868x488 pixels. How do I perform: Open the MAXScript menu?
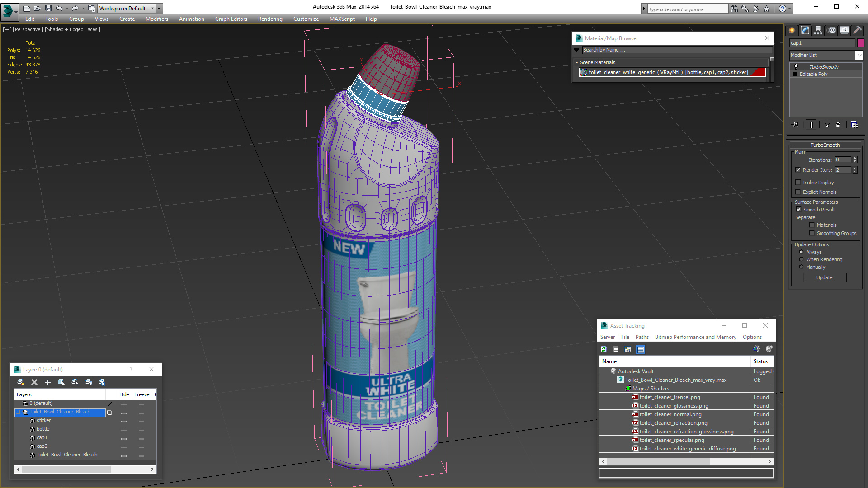pos(342,19)
